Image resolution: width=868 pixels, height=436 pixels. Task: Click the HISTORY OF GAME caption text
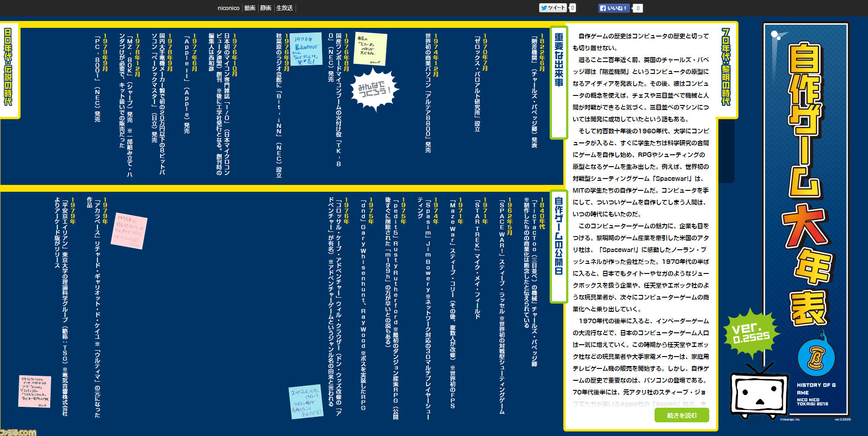(x=816, y=389)
